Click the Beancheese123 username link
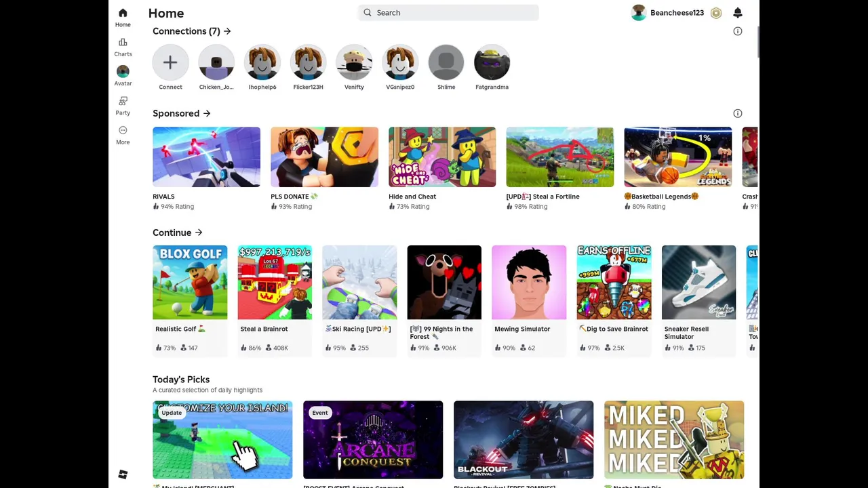 [677, 13]
